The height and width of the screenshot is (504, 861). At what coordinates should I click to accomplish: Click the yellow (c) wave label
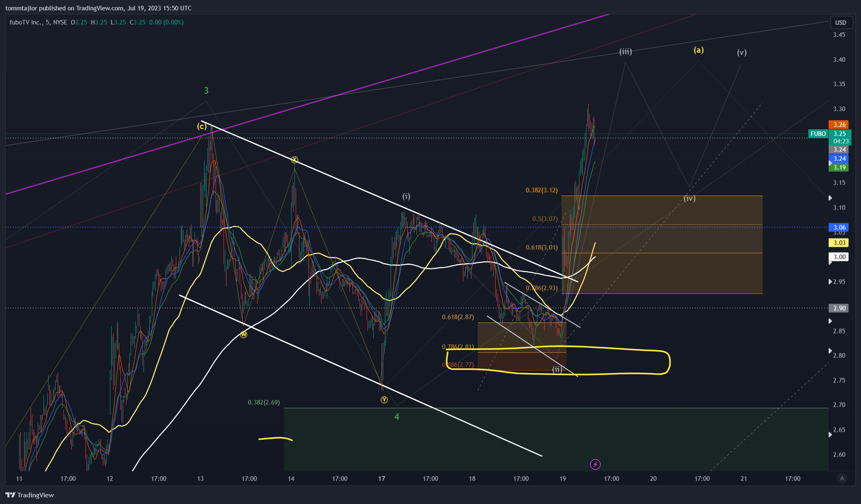tap(202, 126)
